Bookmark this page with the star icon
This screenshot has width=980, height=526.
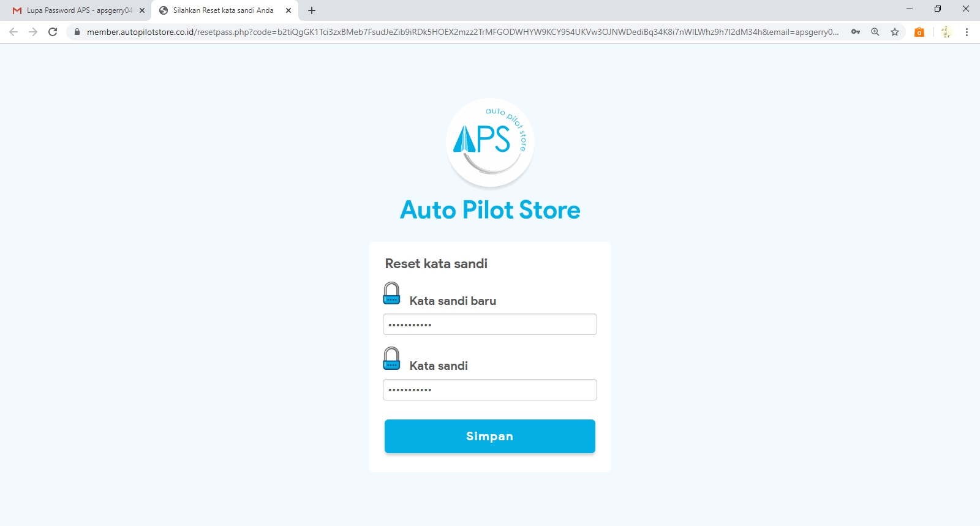point(895,32)
